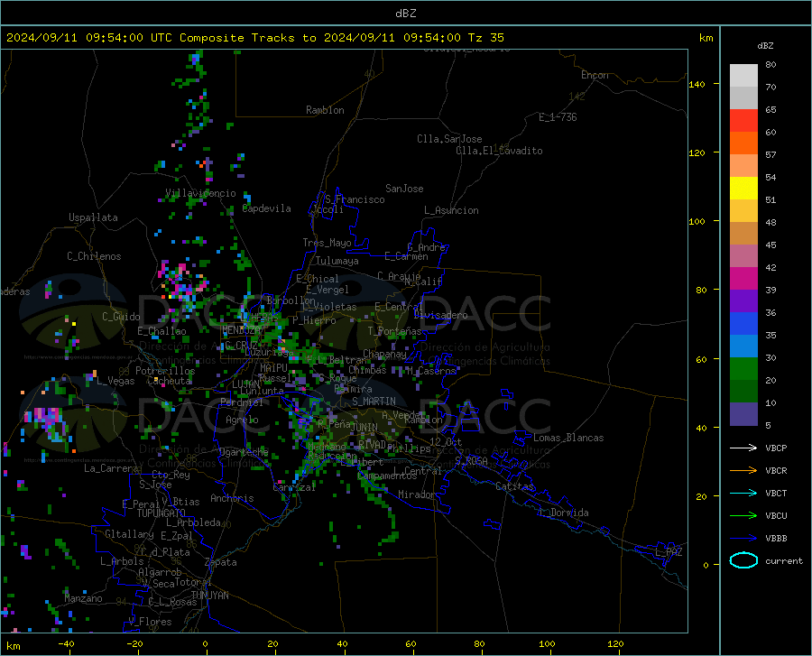Click the Clla.El_Cavadito label
The image size is (812, 656).
point(499,151)
